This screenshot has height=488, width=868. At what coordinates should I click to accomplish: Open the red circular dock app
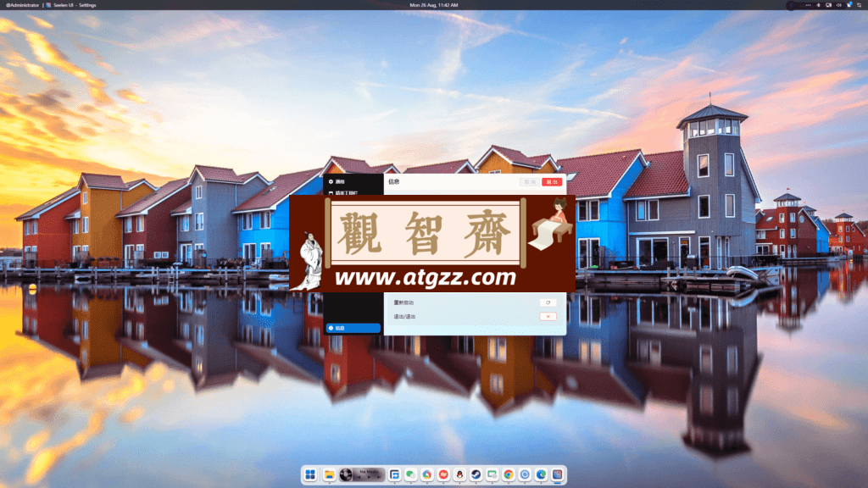[x=443, y=474]
